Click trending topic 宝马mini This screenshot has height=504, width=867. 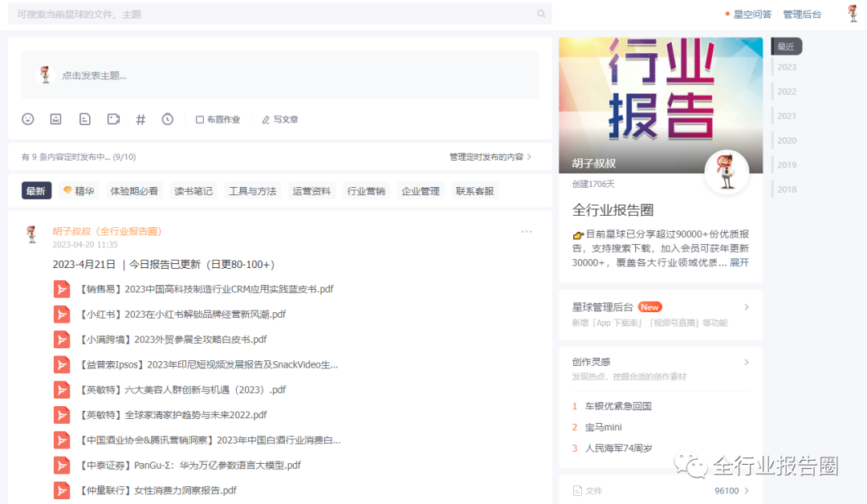(603, 427)
